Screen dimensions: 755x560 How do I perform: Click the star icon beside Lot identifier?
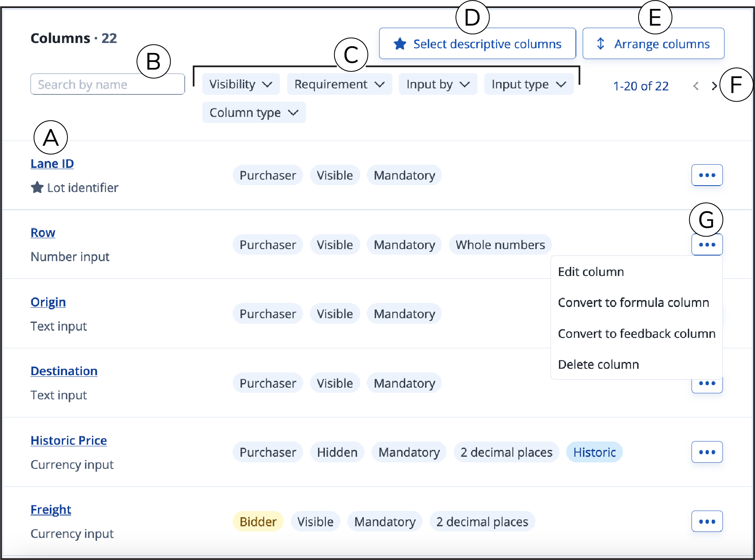pos(37,187)
